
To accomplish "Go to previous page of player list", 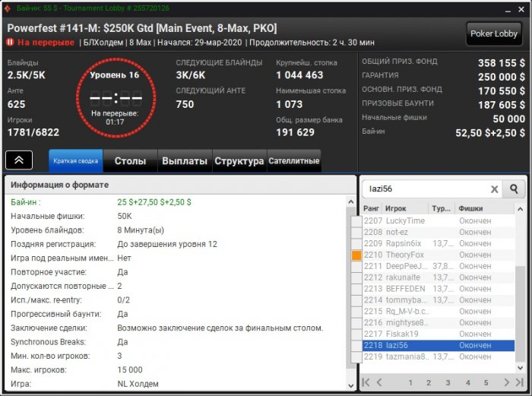I will pos(379,382).
